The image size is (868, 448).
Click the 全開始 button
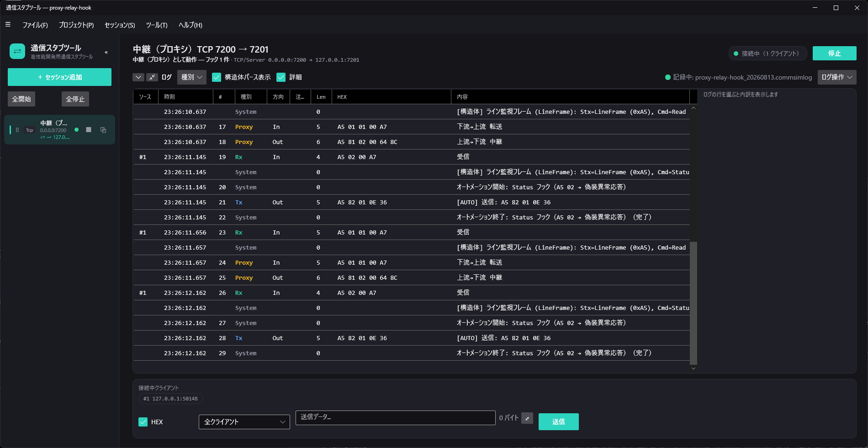click(21, 99)
